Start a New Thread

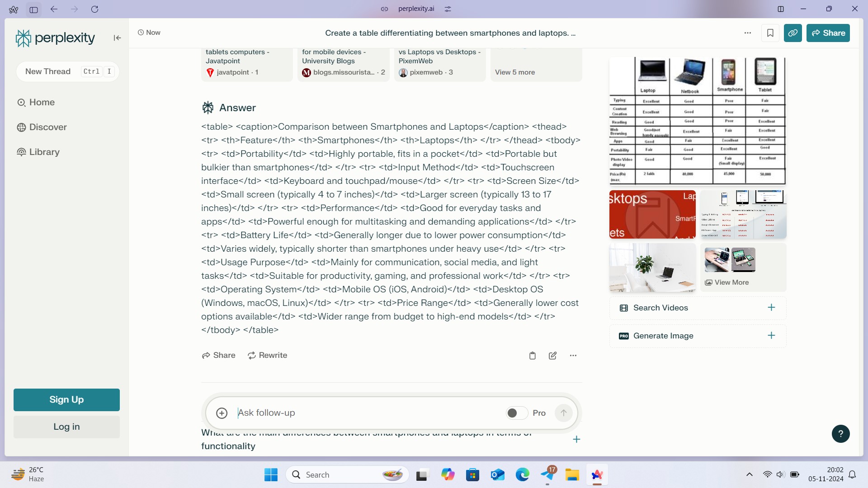[x=67, y=71]
